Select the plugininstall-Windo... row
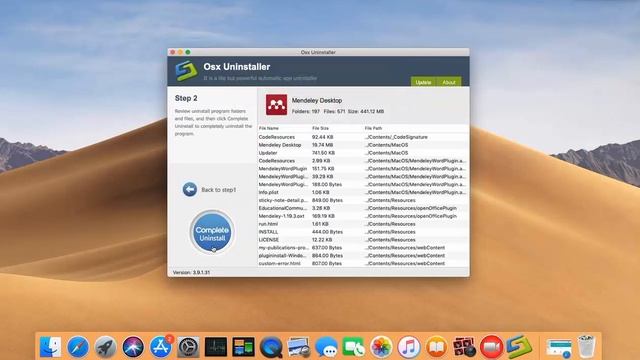 [363, 256]
